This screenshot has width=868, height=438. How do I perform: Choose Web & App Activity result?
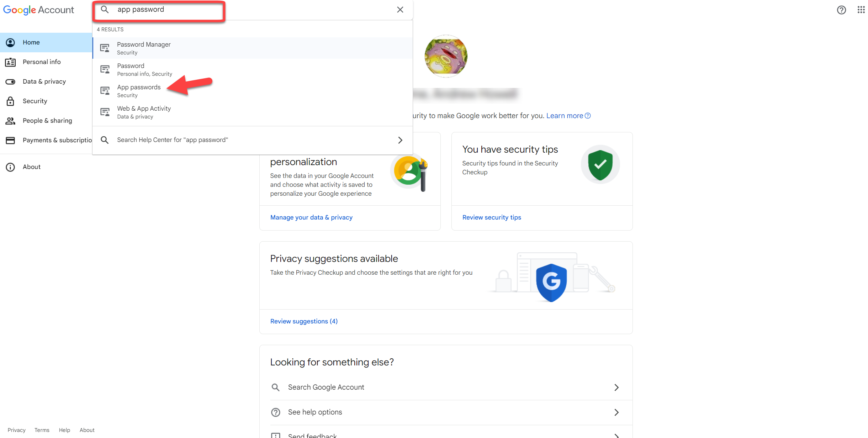pos(144,112)
